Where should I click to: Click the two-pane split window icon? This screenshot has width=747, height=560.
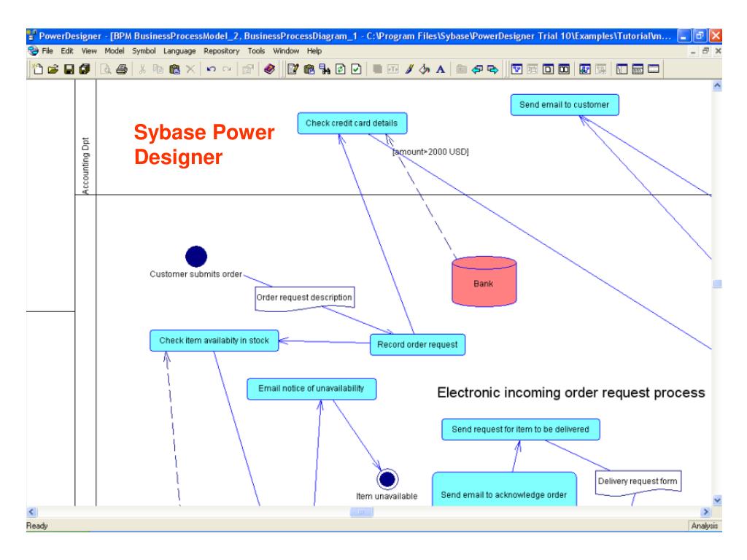click(x=564, y=69)
